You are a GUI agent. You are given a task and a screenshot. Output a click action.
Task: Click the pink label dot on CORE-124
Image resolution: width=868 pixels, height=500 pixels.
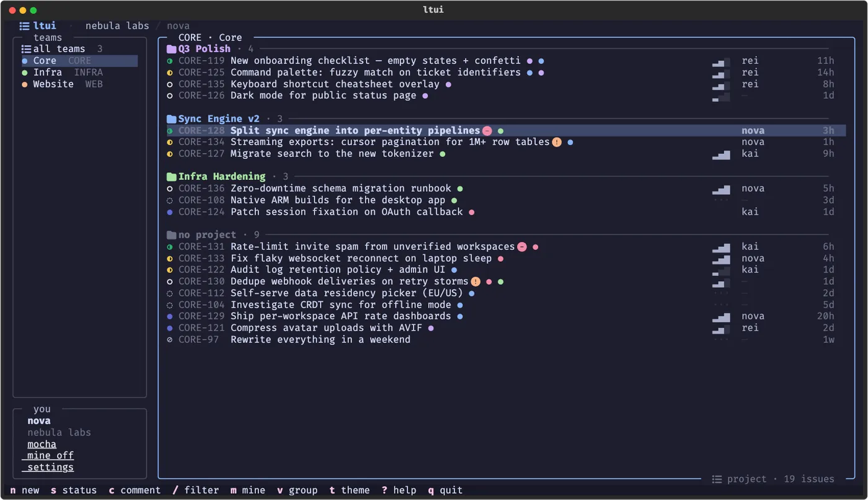(x=471, y=212)
